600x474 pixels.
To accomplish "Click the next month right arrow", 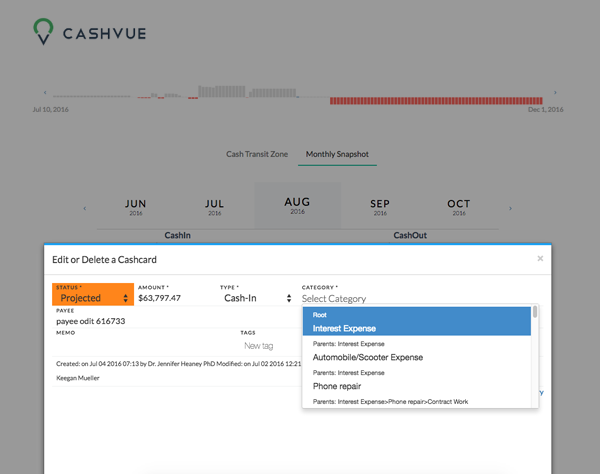I will [x=511, y=208].
